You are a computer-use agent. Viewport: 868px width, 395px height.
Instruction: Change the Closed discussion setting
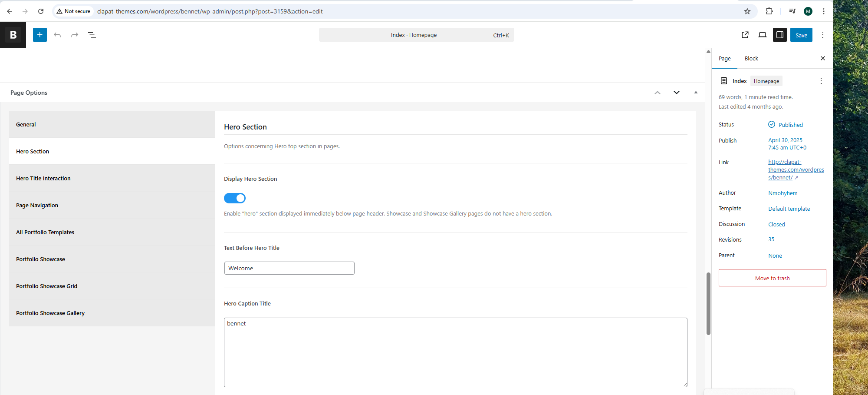tap(776, 224)
